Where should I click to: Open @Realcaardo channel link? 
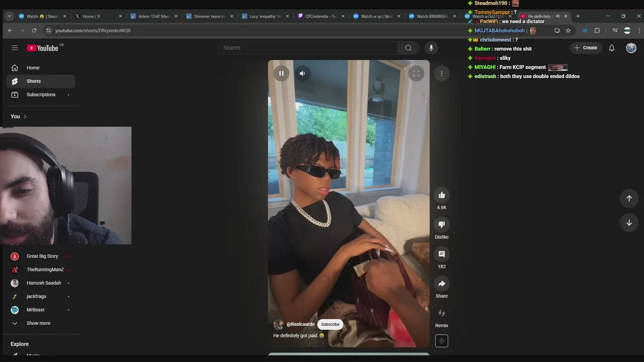pos(300,324)
